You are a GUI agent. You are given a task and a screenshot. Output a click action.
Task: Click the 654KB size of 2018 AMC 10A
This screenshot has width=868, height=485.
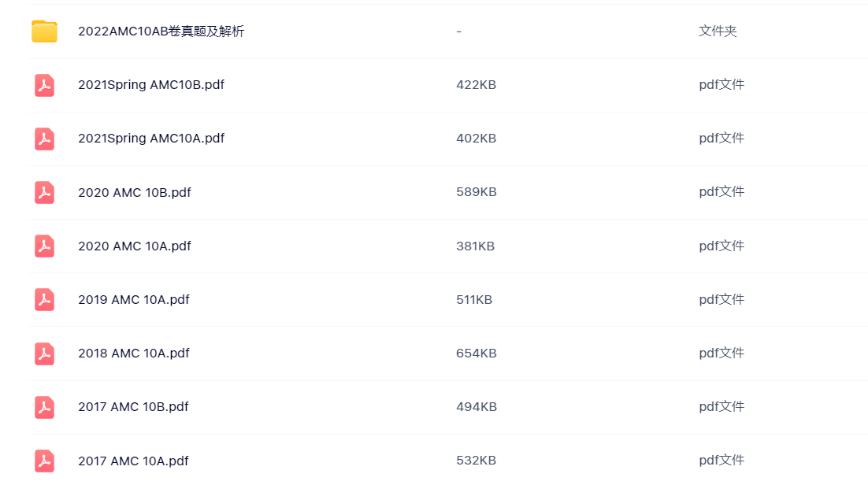(x=476, y=354)
